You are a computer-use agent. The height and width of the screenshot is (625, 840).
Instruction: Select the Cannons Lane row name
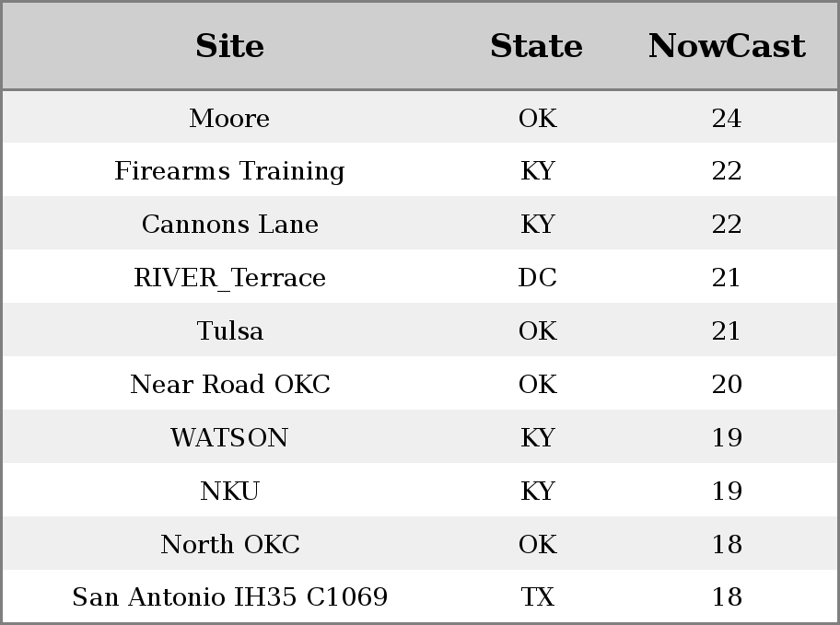[230, 224]
